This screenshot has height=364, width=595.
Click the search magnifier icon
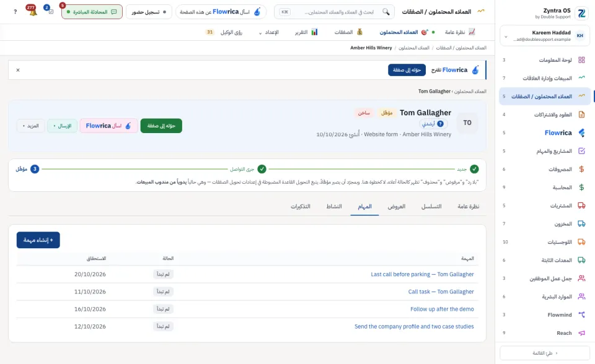tap(386, 12)
